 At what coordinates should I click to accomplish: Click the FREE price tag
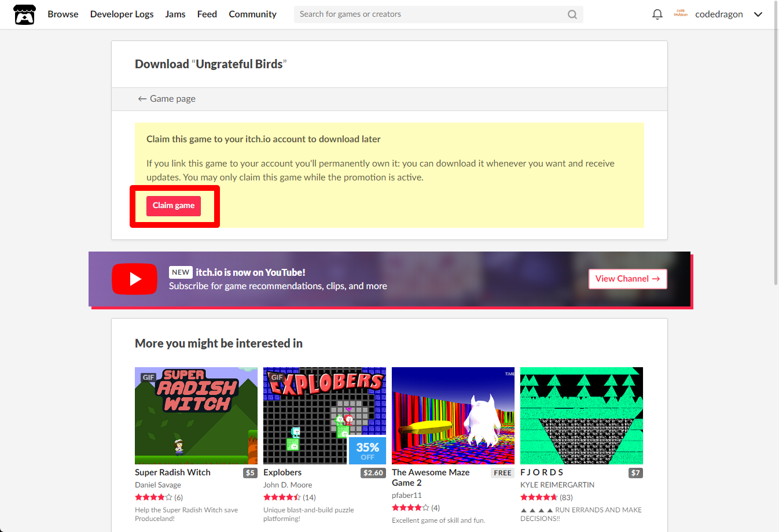(x=502, y=473)
